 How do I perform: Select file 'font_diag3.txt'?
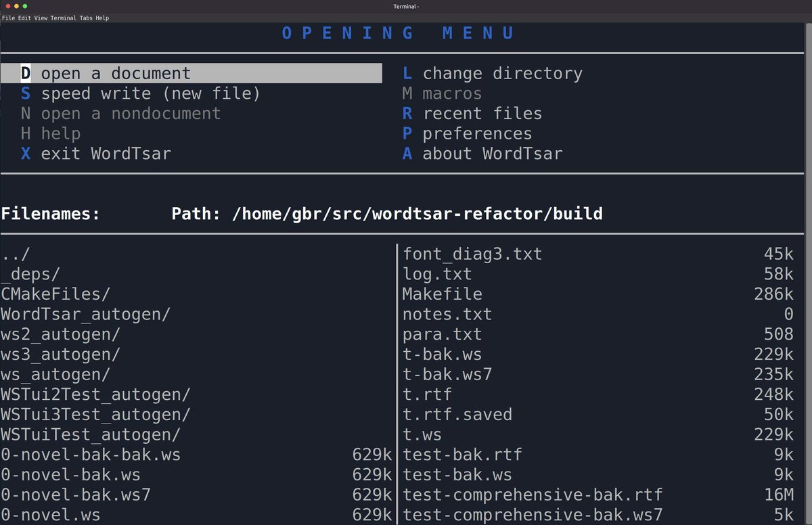(x=472, y=254)
